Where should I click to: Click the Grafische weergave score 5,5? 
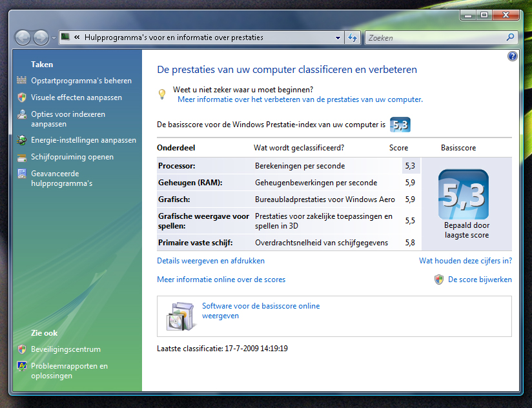tap(410, 221)
